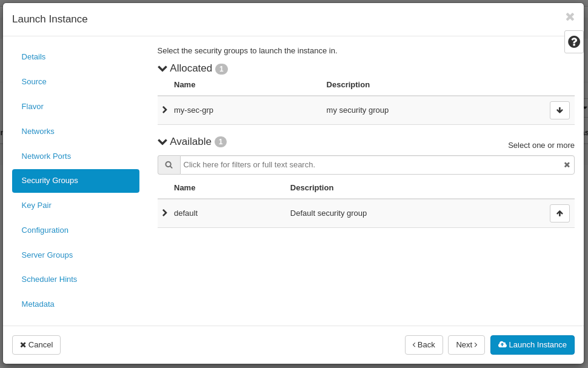Go to the Networks step

tap(38, 131)
